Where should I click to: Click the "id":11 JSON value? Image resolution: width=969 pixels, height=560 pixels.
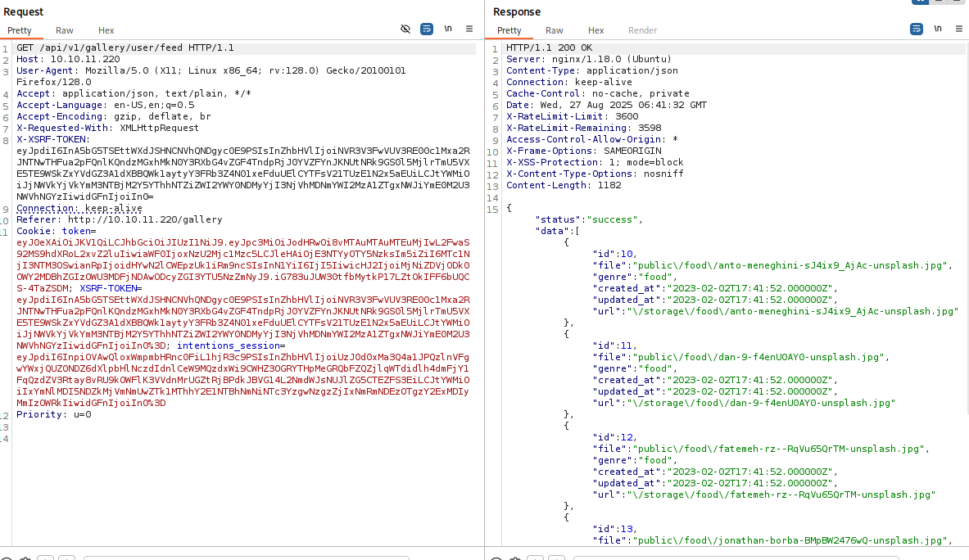(x=614, y=345)
